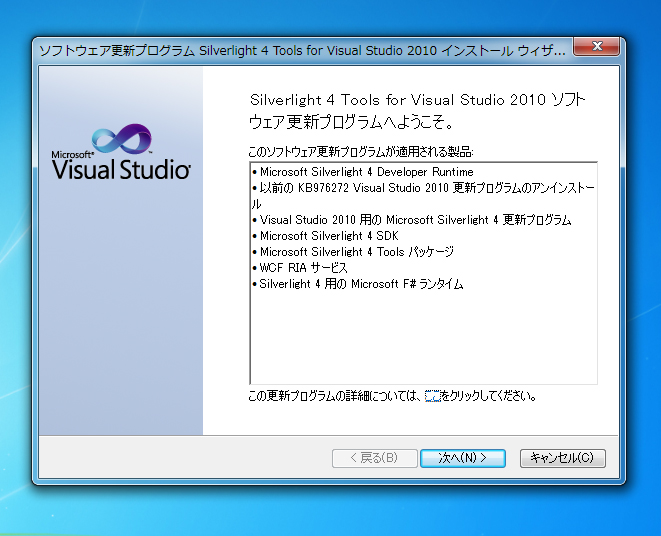Click the wizard window title bar text
The width and height of the screenshot is (661, 536).
coord(302,51)
